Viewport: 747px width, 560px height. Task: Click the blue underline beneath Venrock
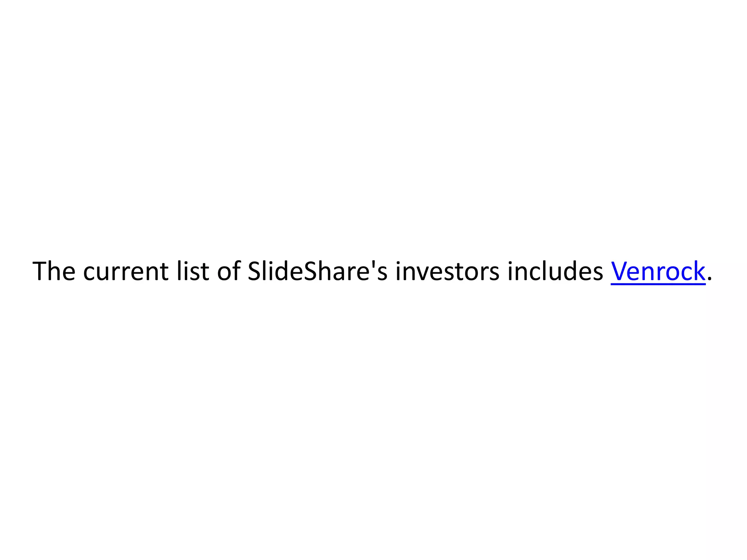(x=658, y=285)
